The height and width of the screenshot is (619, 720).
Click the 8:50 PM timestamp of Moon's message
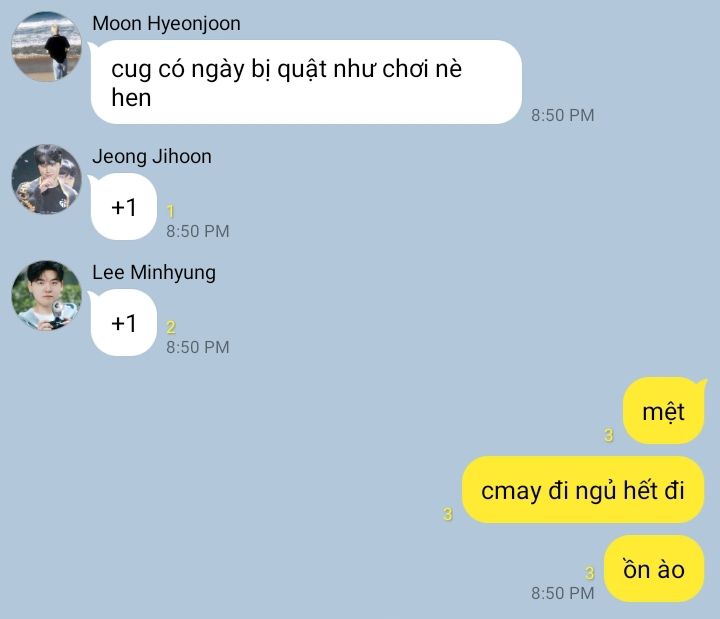(x=562, y=115)
